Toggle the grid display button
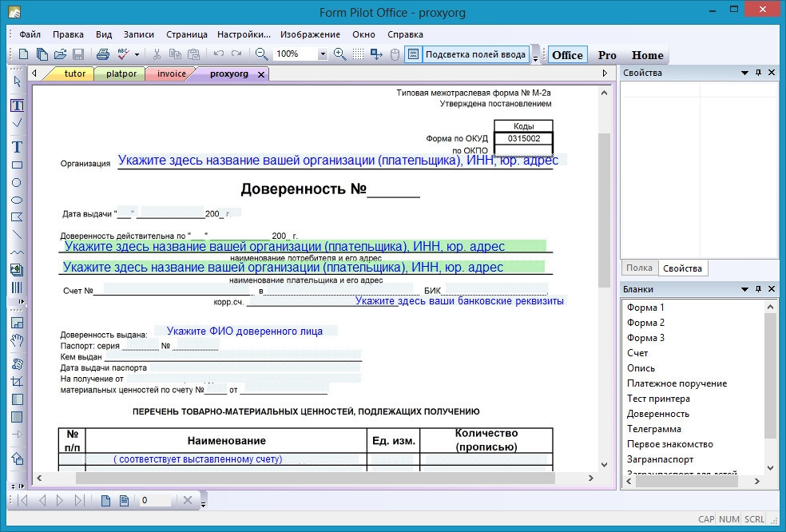786x532 pixels. click(x=358, y=54)
